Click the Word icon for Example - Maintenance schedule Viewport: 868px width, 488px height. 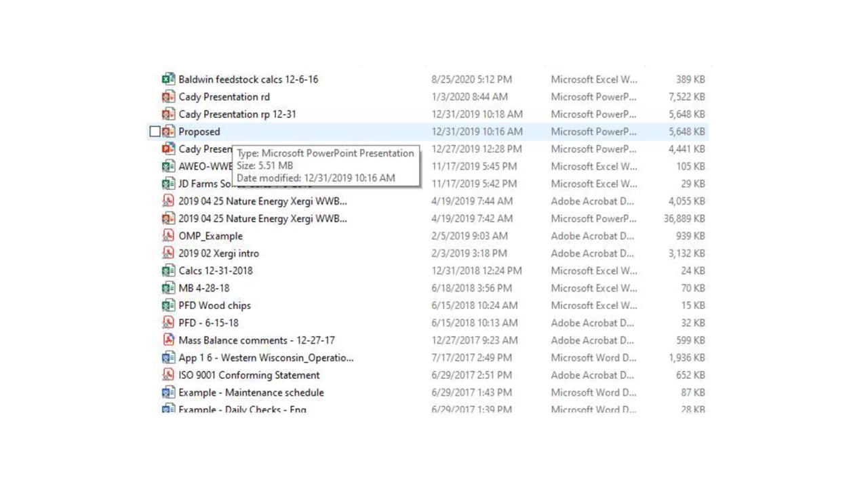click(168, 392)
